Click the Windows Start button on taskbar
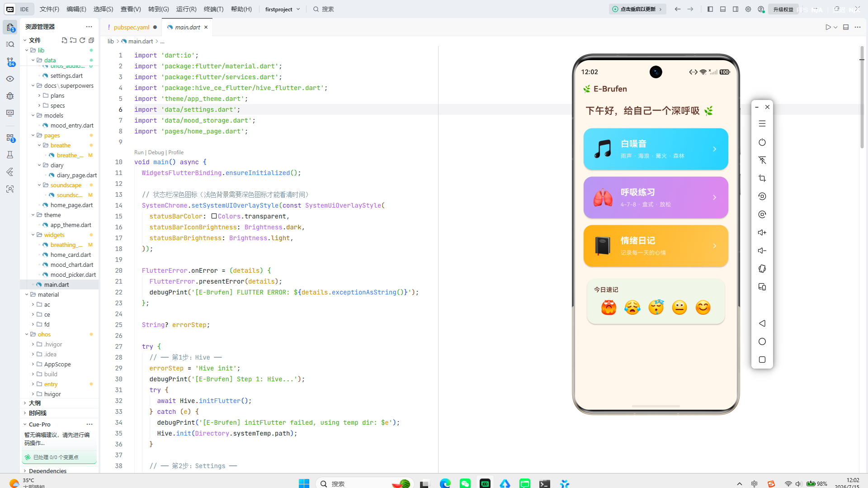The image size is (868, 488). (x=304, y=483)
